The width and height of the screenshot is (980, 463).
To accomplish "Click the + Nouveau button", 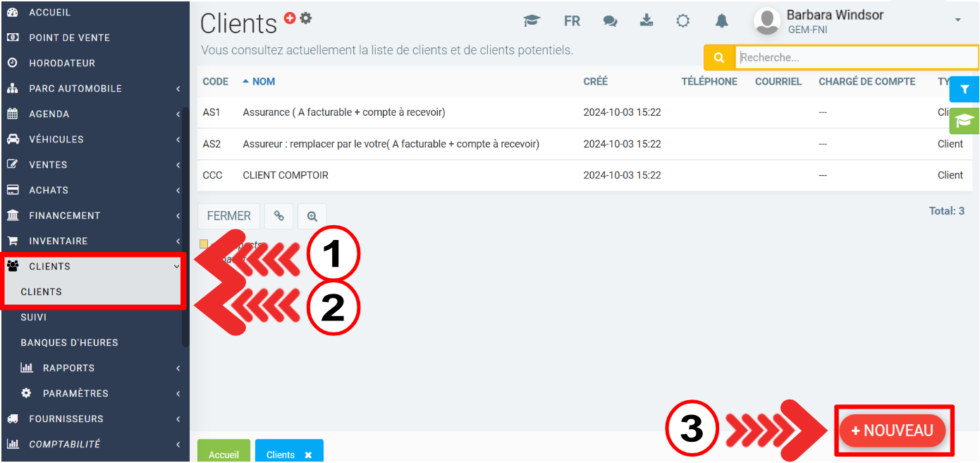I will [892, 431].
